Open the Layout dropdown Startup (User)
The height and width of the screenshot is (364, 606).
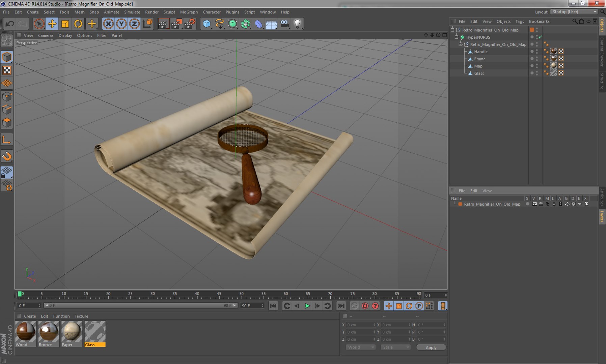coord(574,12)
